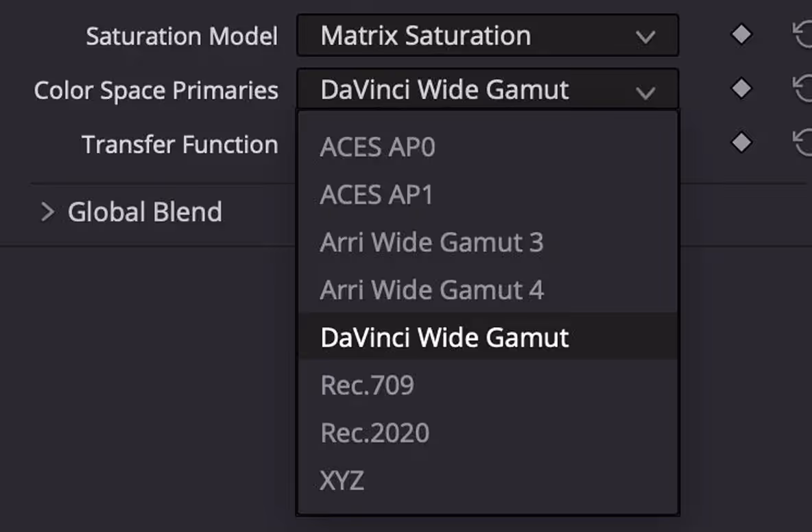The image size is (812, 532).
Task: Choose Arri Wide Gamut 3 option
Action: click(x=488, y=242)
